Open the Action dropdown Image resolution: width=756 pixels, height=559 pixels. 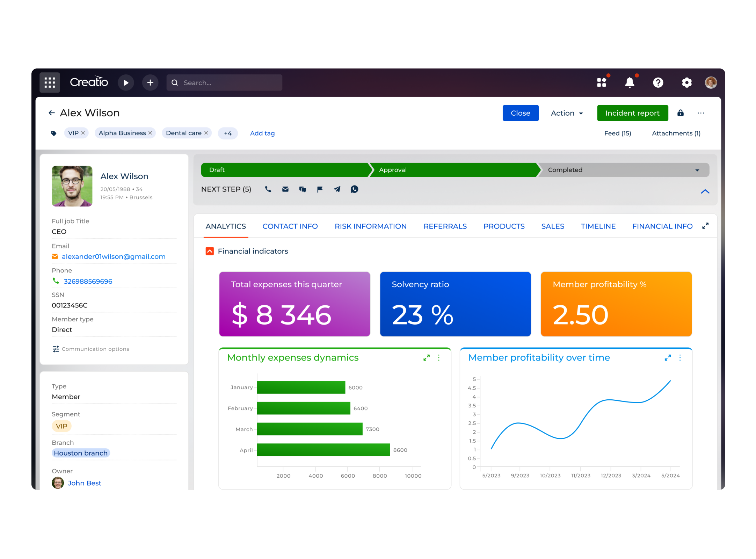566,113
